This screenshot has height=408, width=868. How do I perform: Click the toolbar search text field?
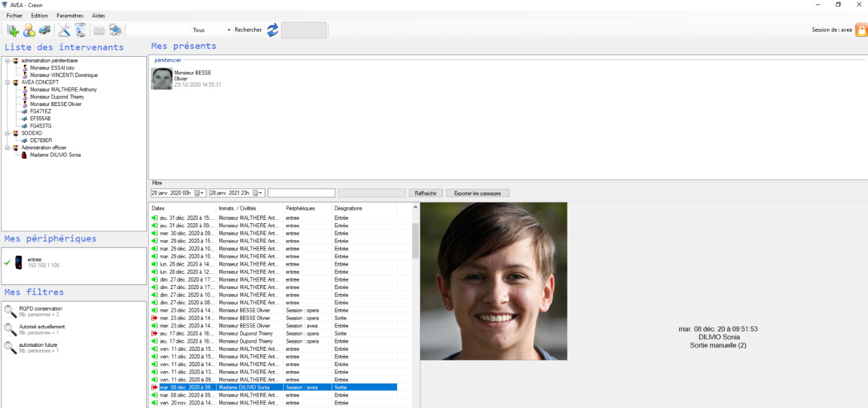click(x=158, y=30)
